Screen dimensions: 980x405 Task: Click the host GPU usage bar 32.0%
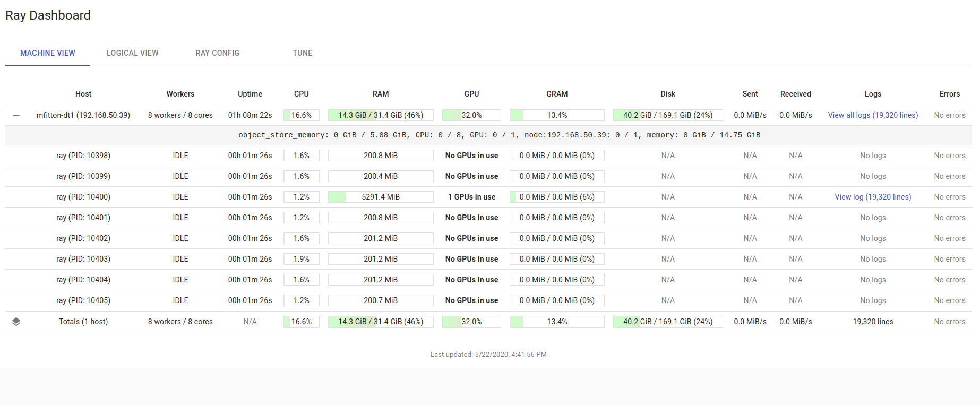tap(471, 115)
